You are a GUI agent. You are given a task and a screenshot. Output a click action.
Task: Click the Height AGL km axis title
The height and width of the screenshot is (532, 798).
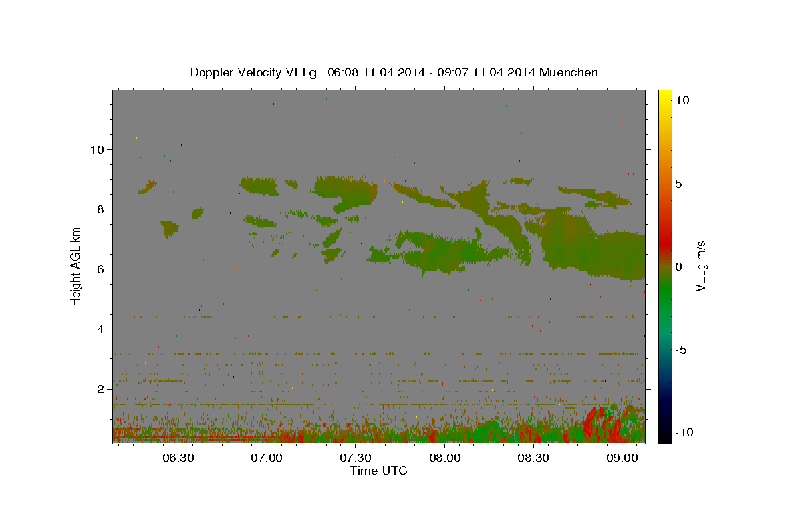[76, 266]
